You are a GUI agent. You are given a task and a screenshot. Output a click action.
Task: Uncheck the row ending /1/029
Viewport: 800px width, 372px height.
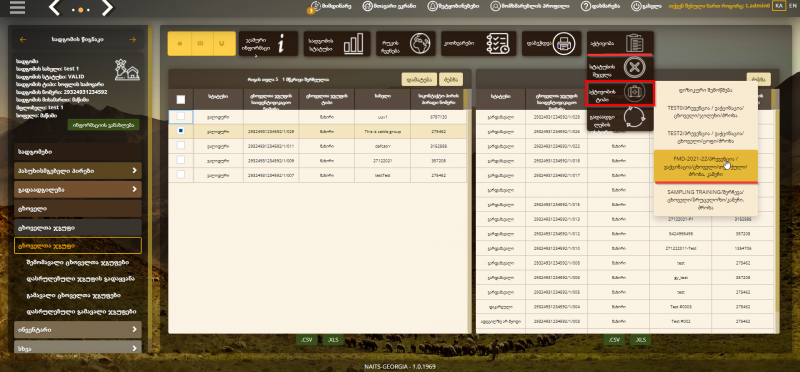181,131
